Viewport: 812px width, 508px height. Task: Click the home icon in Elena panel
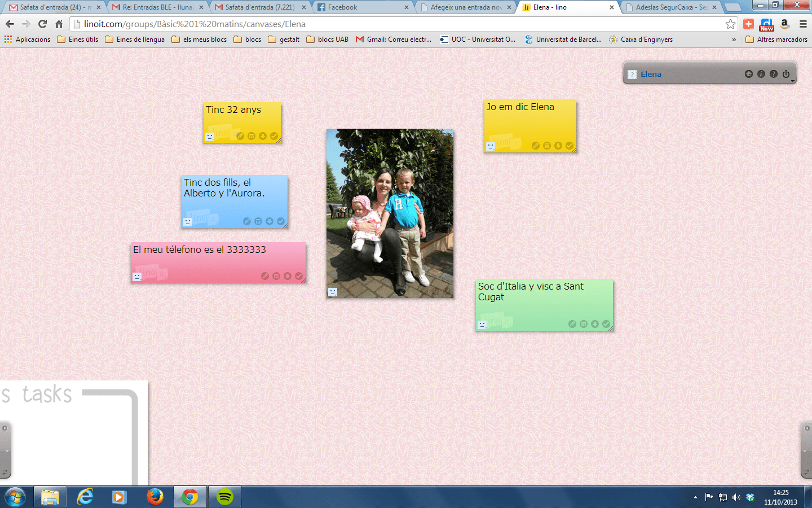748,74
